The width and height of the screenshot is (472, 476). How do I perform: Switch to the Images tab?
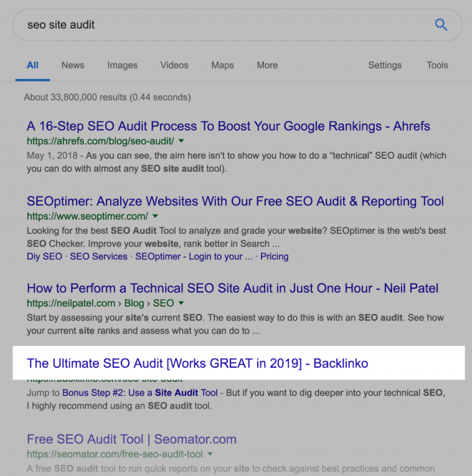(123, 65)
